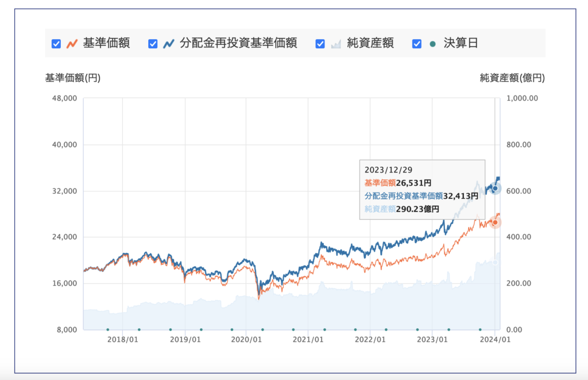Screen dimensions: 588x380
Task: Click the 2023/12/29 date in the tooltip
Action: coord(389,170)
